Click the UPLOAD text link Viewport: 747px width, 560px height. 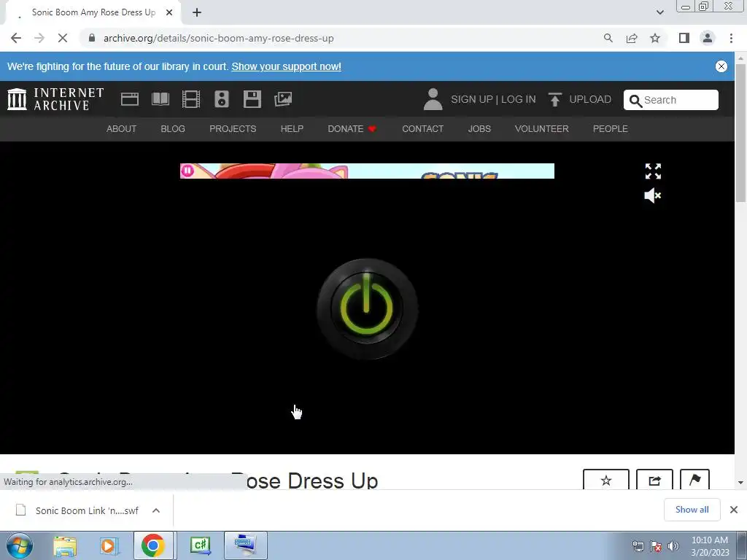(590, 99)
